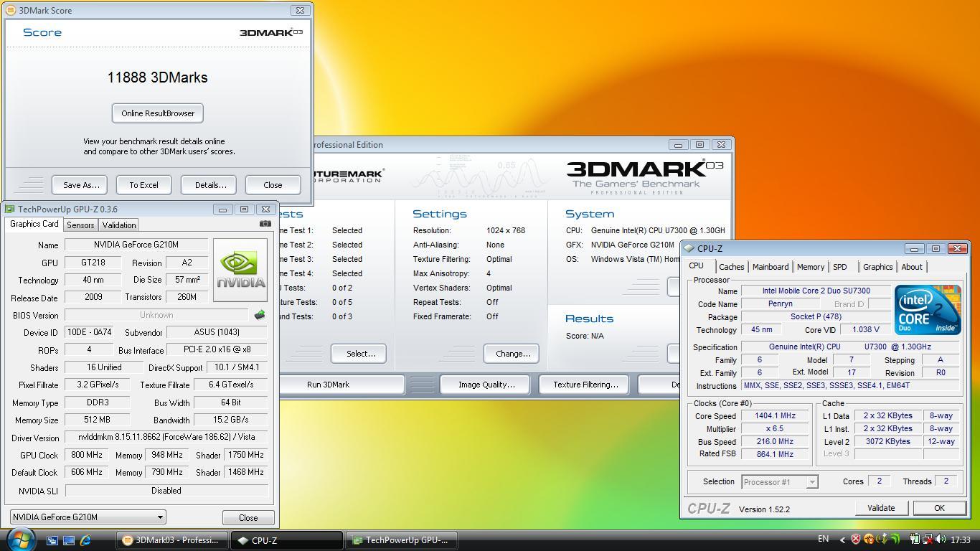Switch to 3DMark03 taskbar button

click(x=172, y=540)
